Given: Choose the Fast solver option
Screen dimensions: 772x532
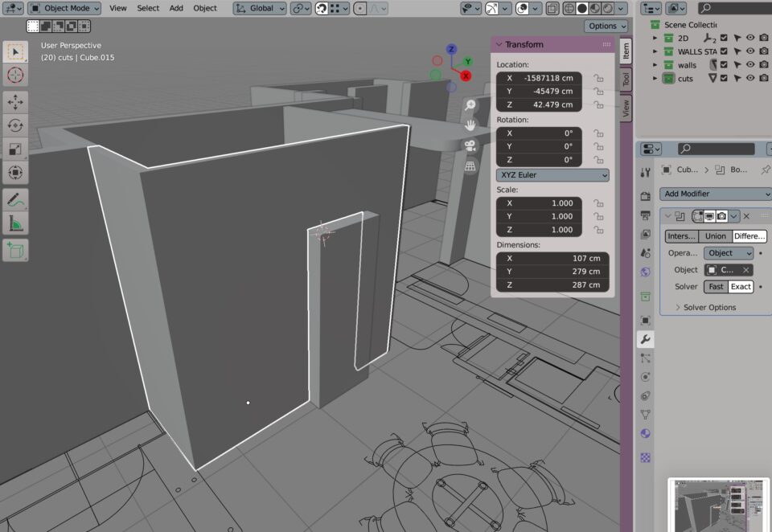Looking at the screenshot, I should tap(716, 286).
